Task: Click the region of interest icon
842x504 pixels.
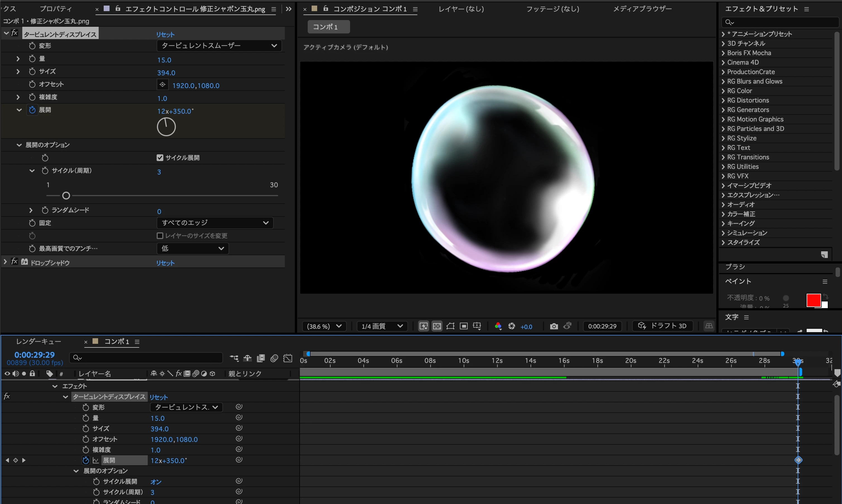Action: [x=464, y=326]
